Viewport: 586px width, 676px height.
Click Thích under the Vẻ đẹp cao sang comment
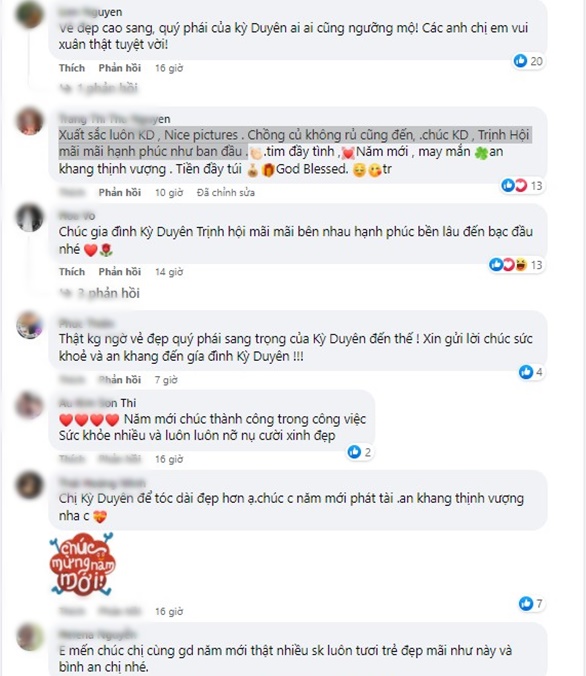click(72, 68)
